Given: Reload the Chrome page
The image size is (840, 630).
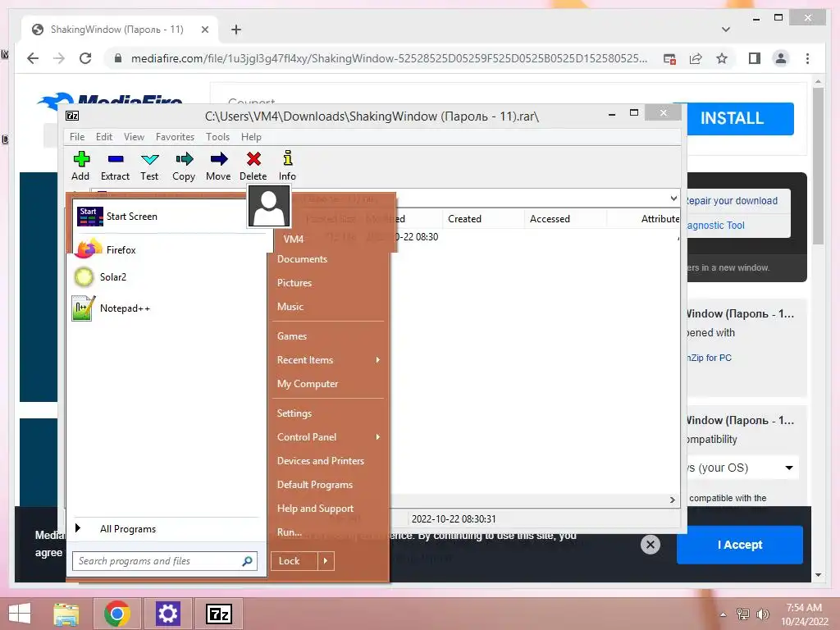Looking at the screenshot, I should (x=85, y=58).
